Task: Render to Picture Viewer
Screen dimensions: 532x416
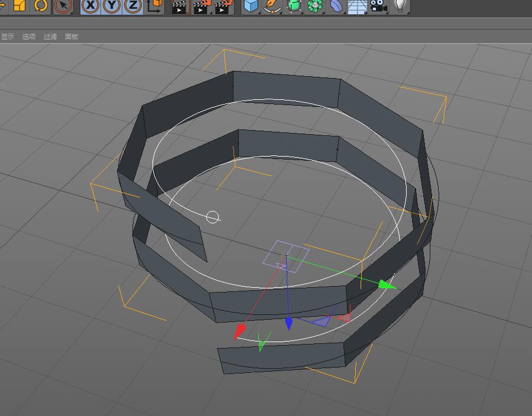Action: [201, 6]
